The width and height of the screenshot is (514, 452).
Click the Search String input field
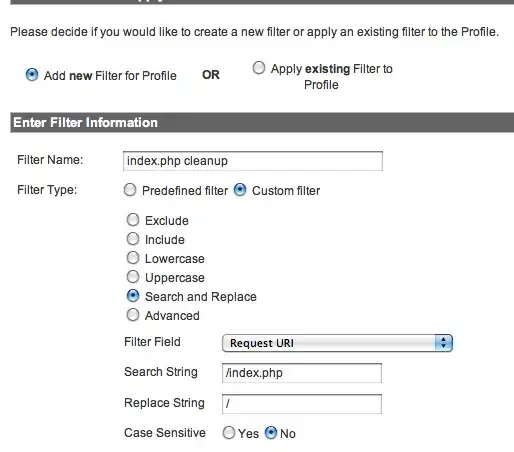[302, 373]
